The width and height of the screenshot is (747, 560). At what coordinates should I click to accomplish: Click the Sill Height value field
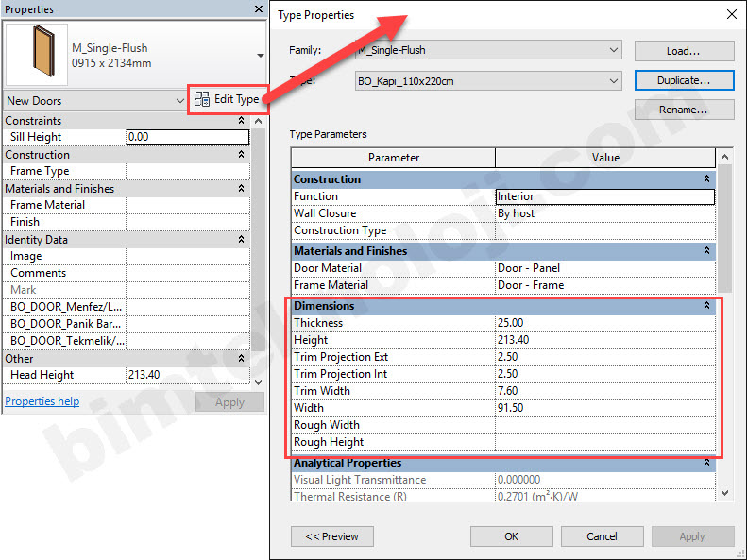click(187, 137)
